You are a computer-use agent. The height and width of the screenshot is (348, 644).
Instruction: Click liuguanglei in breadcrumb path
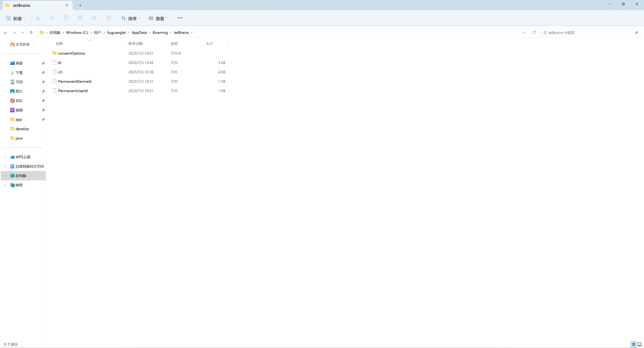point(116,32)
